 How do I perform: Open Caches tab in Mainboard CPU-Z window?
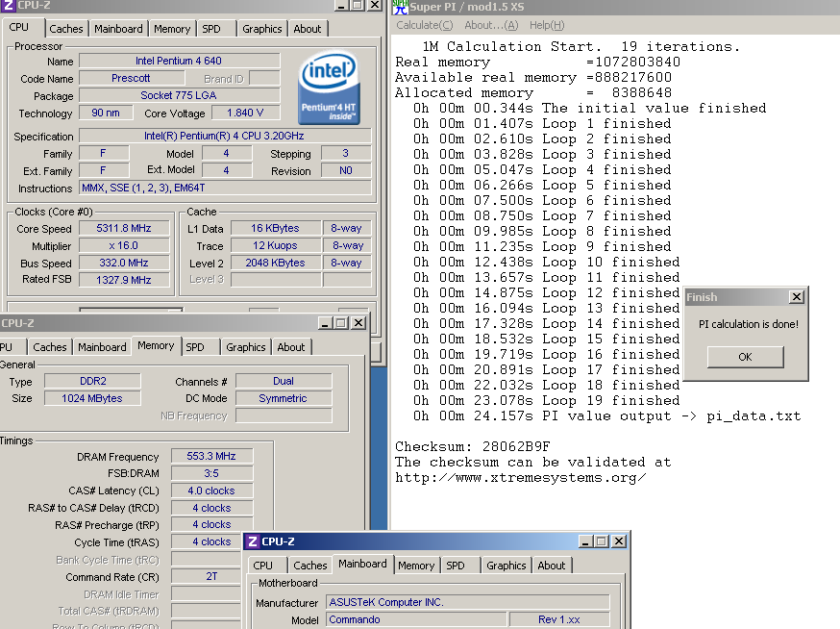point(310,566)
